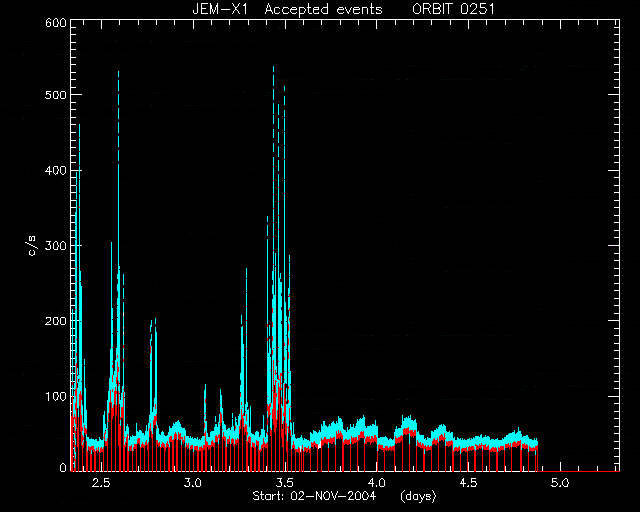Click the 4.5 x-axis tick label
The image size is (640, 512).
468,483
